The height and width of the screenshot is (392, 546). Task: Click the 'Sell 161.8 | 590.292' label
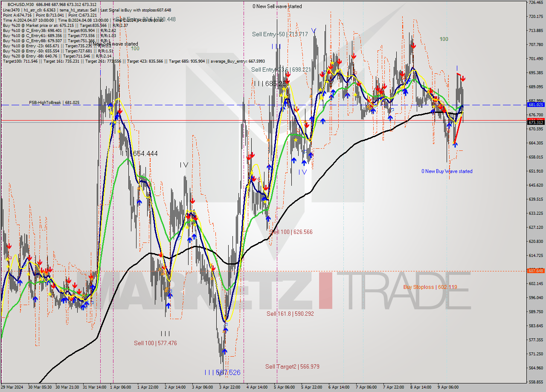coord(290,314)
